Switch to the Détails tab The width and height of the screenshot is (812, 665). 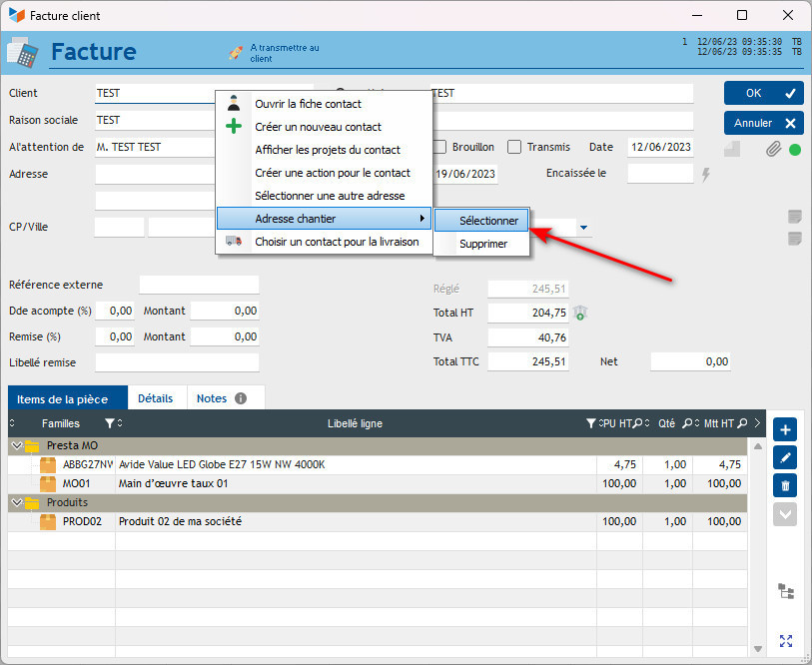[155, 398]
